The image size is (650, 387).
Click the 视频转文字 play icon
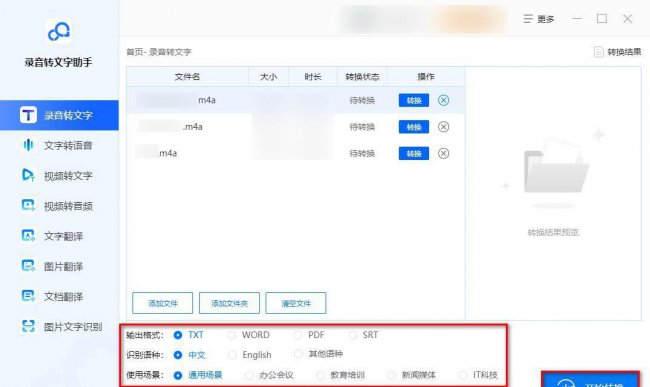pos(28,175)
